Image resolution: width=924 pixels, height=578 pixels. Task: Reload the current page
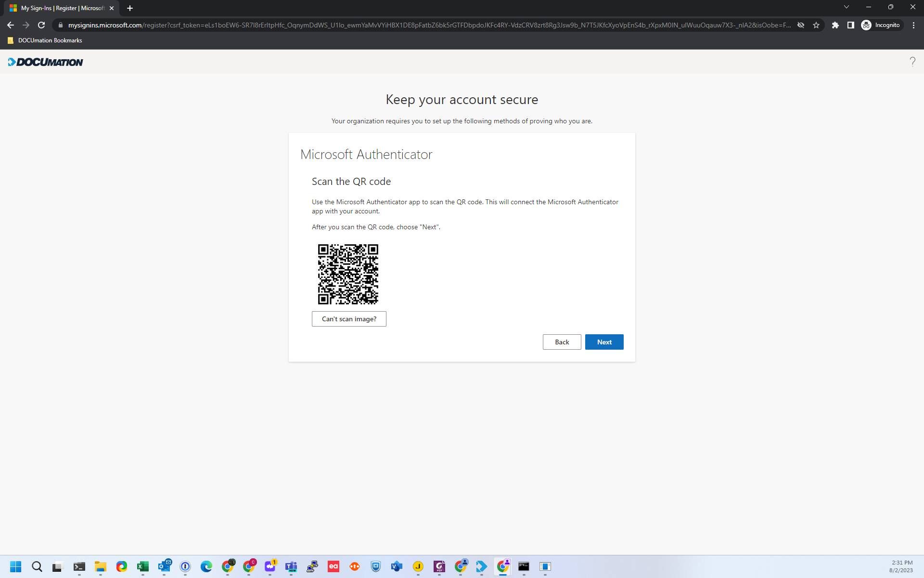tap(41, 25)
